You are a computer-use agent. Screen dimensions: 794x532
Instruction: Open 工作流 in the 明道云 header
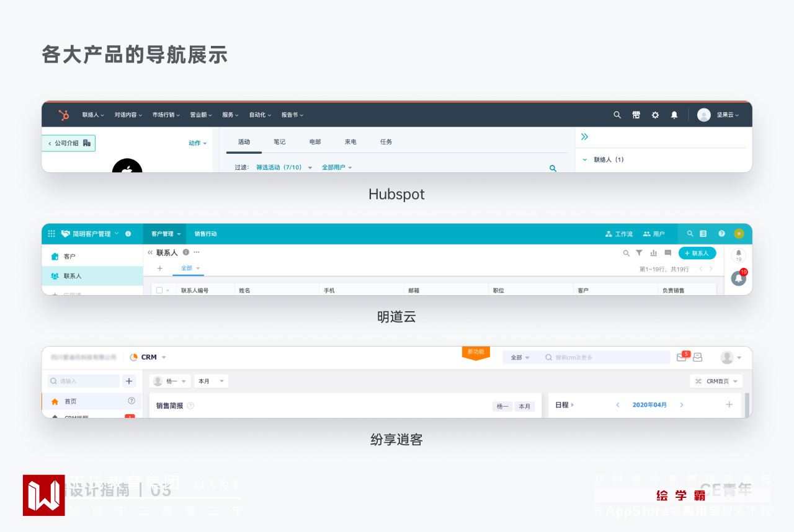click(619, 234)
